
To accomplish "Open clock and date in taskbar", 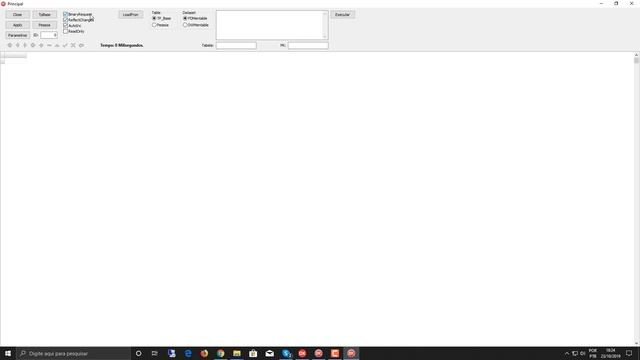I will point(610,353).
